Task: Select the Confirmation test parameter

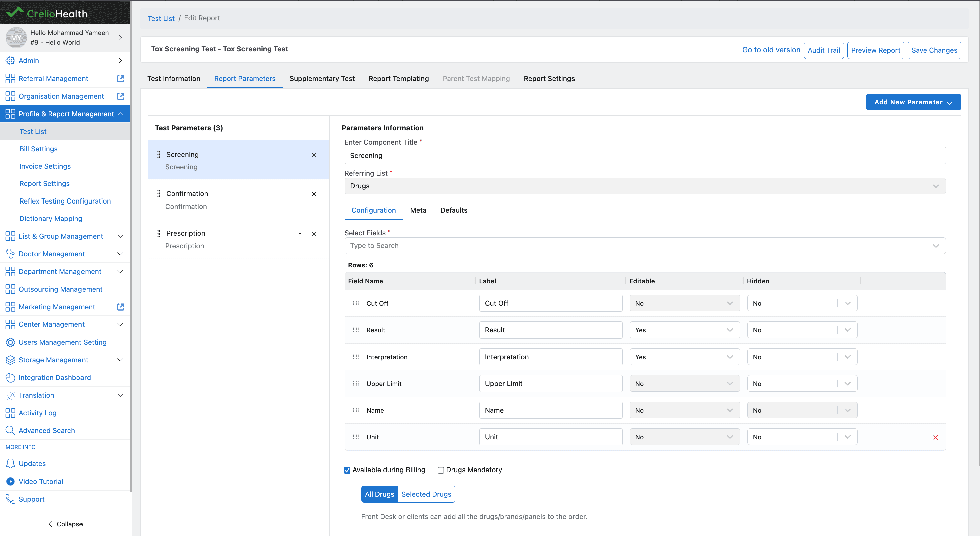Action: (238, 199)
